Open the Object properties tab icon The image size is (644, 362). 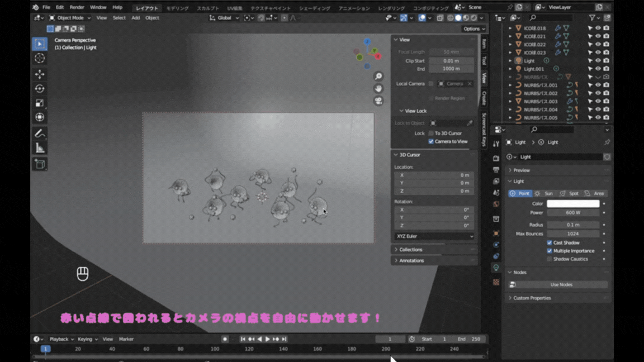(x=496, y=233)
